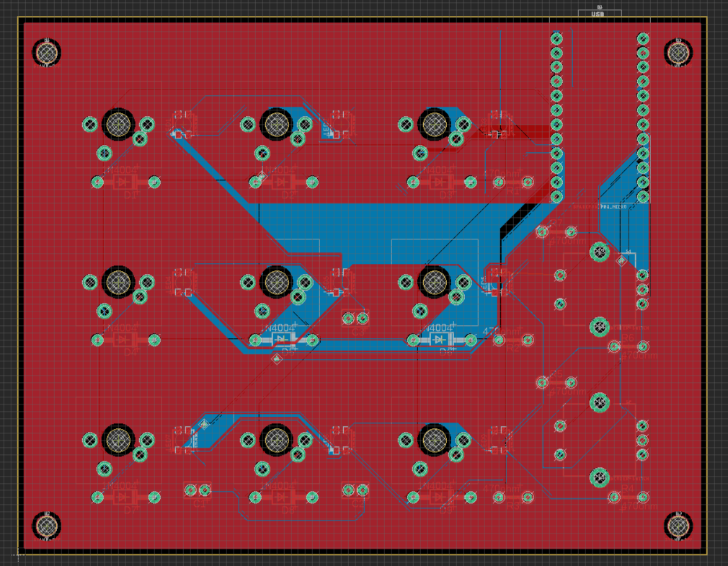Screen dimensions: 728x566
Task: Select top-left key switch center hole
Action: (x=118, y=124)
